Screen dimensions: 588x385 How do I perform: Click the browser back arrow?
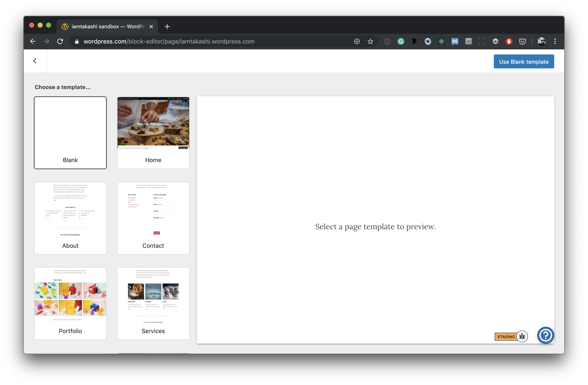pos(33,42)
